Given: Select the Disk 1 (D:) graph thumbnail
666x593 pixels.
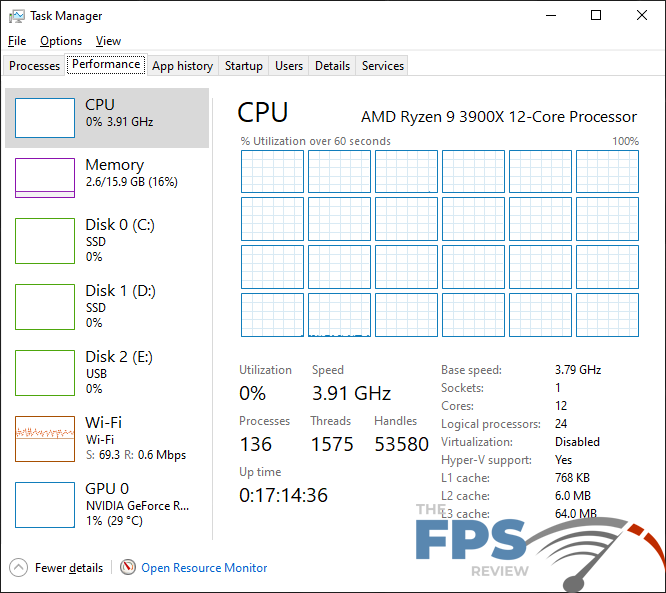Looking at the screenshot, I should coord(45,307).
